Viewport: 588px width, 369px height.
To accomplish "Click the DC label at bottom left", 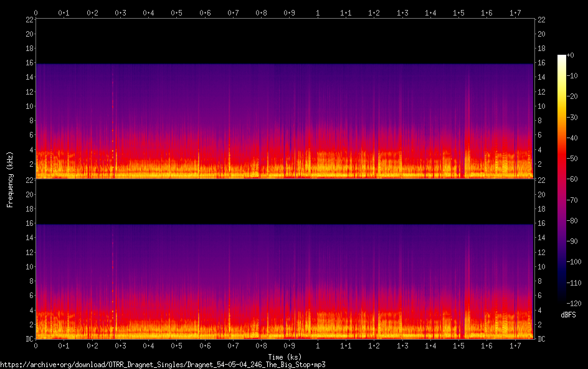I will point(28,339).
